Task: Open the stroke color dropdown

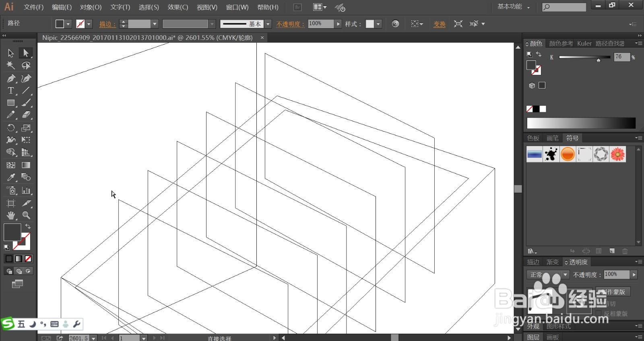Action: tap(89, 24)
